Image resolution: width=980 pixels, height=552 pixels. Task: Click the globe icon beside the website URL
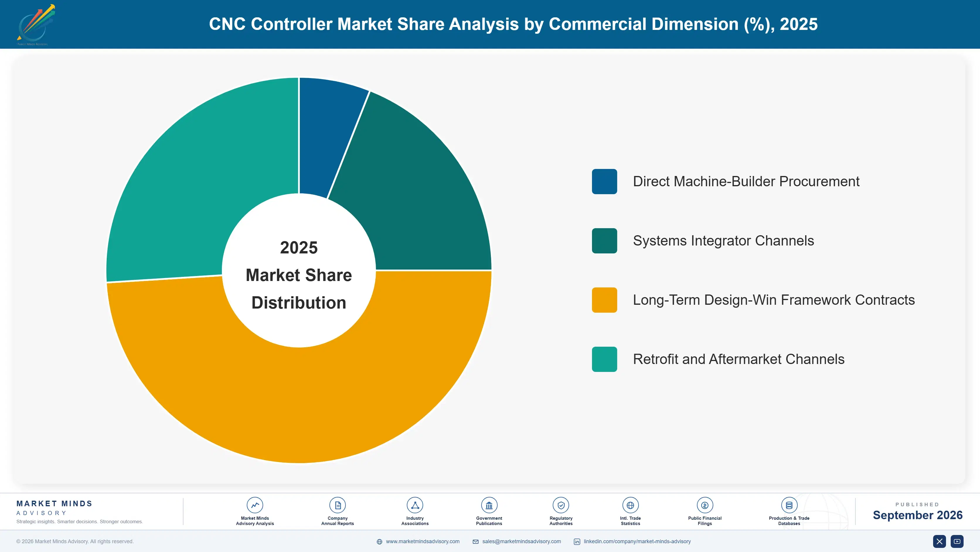[379, 542]
